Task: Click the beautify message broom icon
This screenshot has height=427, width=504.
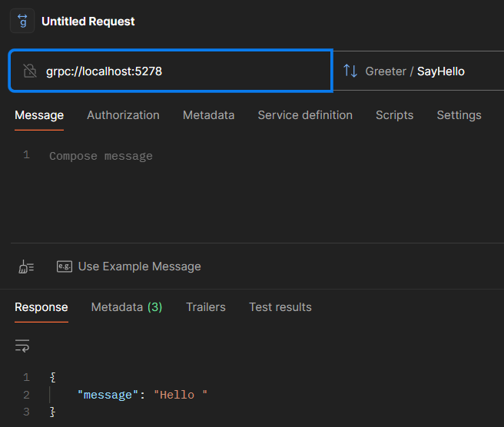Action: coord(26,266)
